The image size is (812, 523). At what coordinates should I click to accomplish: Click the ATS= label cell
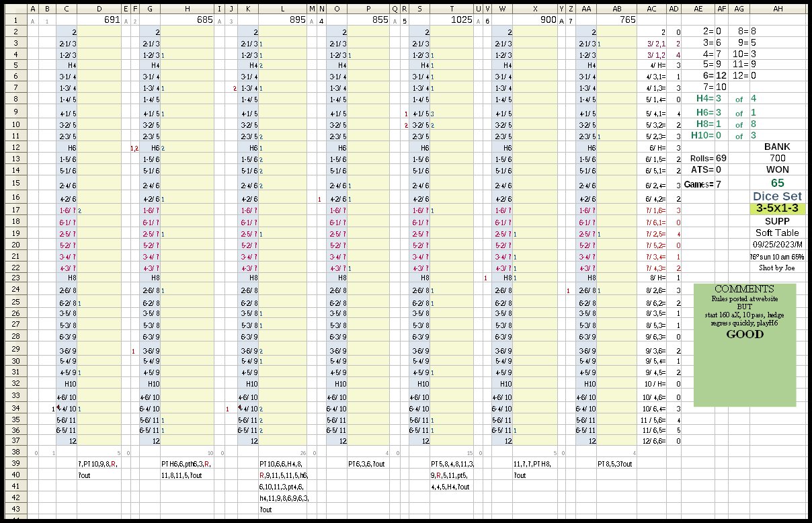(698, 169)
